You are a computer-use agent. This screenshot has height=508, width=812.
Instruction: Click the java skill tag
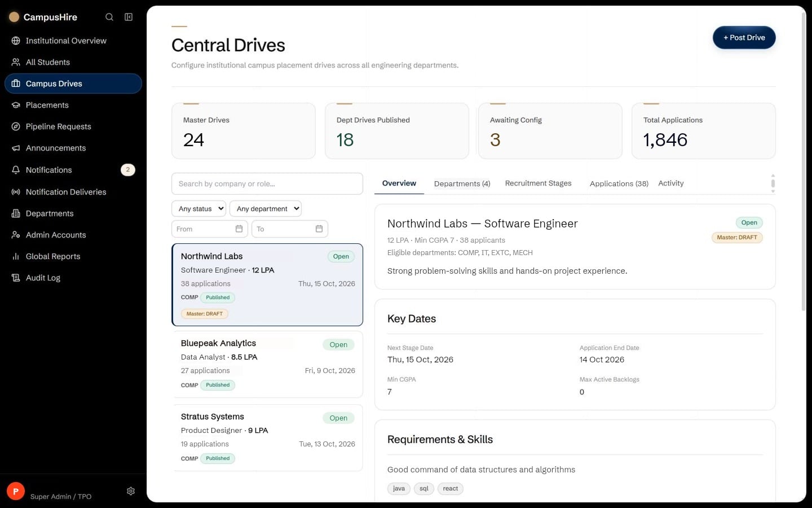click(399, 489)
